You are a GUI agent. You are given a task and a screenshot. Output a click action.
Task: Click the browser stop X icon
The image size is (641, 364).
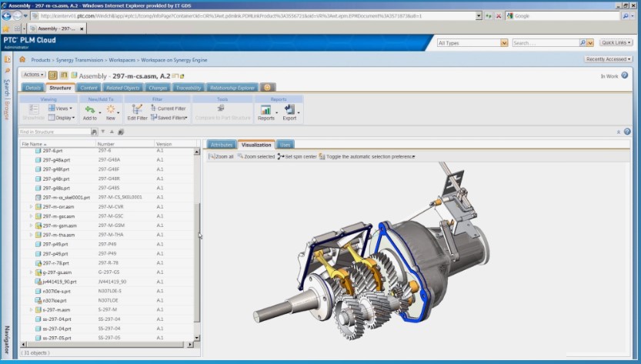pyautogui.click(x=499, y=16)
